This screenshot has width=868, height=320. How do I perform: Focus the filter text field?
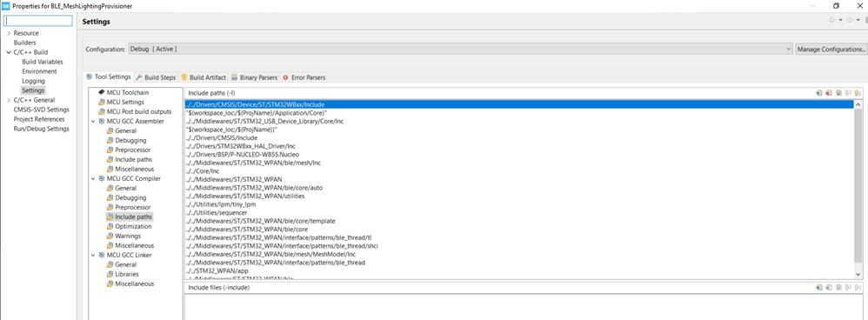[x=37, y=21]
